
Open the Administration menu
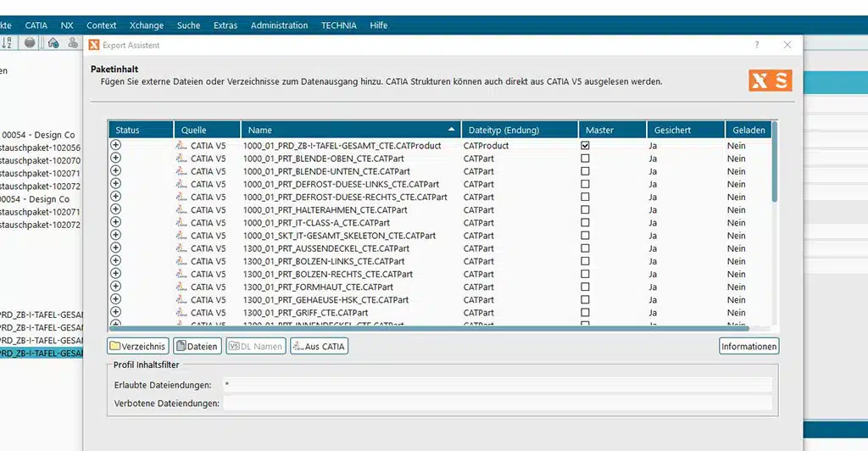pyautogui.click(x=279, y=25)
